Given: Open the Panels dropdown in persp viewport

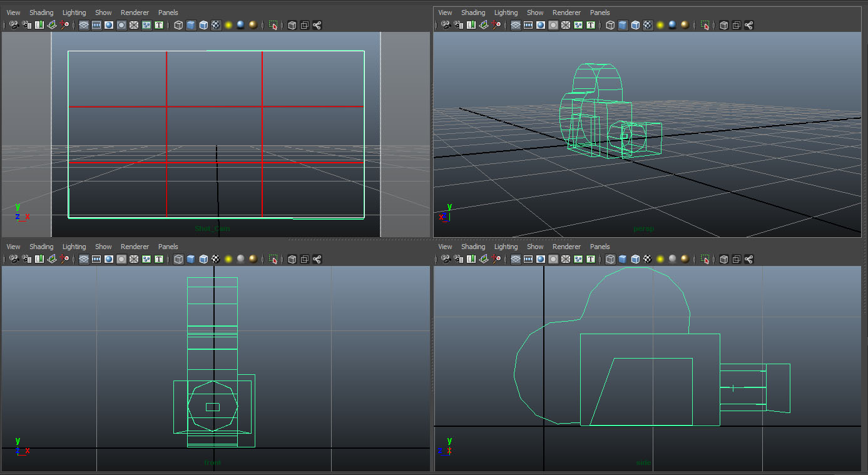Looking at the screenshot, I should point(600,12).
